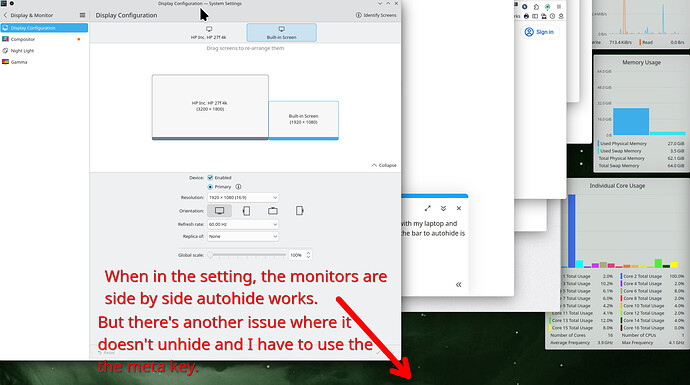The image size is (690, 385).
Task: Switch to the HP Inc. HP 27f 4k tab
Action: pyautogui.click(x=209, y=33)
